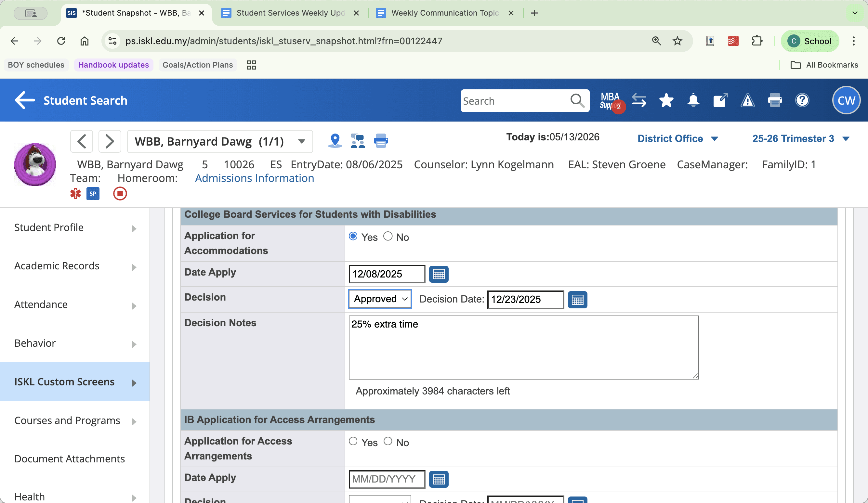The height and width of the screenshot is (503, 868).
Task: Open student selector WBB, Barnyard Dawg dropdown
Action: 220,141
